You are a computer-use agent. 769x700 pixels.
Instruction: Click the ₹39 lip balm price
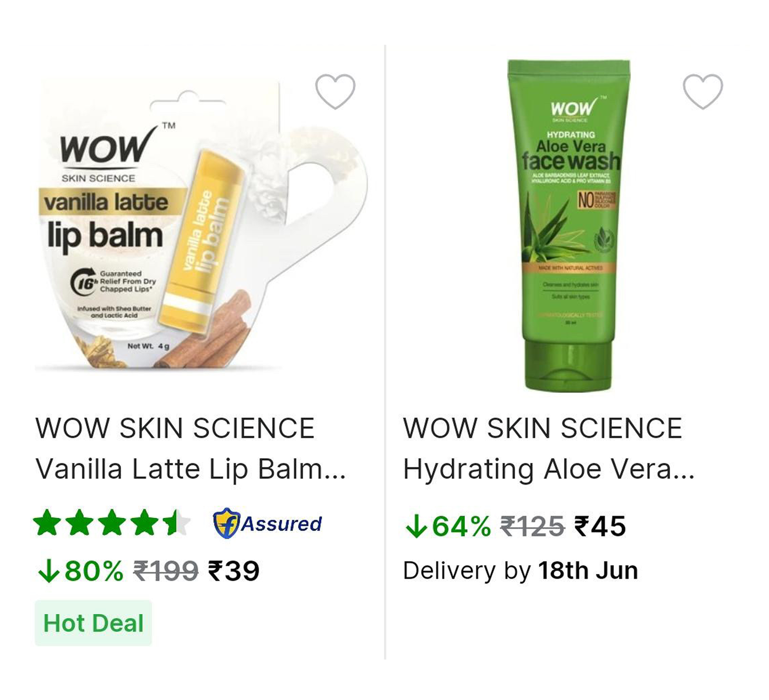[x=234, y=571]
